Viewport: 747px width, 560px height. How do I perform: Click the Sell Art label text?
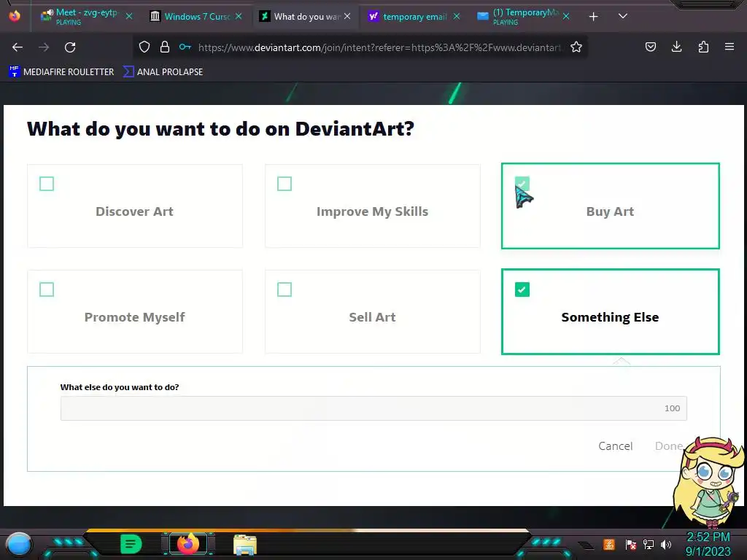pyautogui.click(x=373, y=317)
